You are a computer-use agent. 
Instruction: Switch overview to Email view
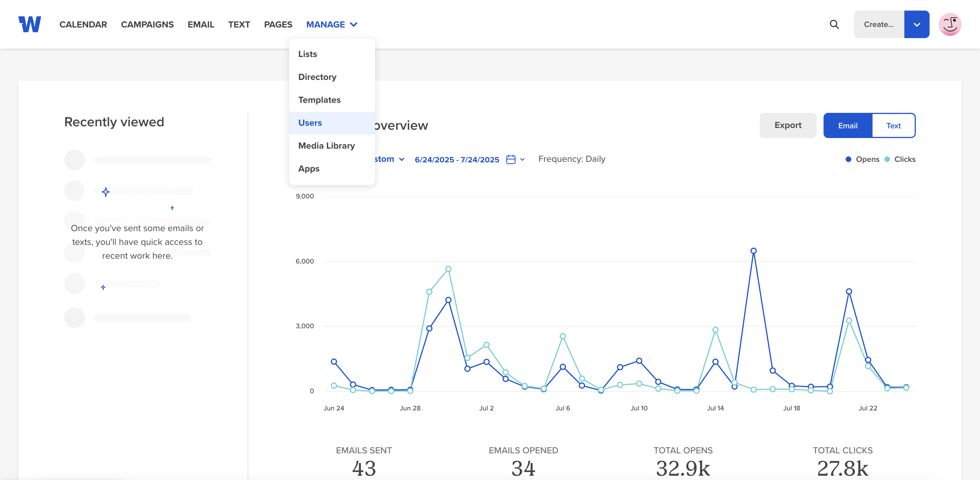tap(847, 125)
